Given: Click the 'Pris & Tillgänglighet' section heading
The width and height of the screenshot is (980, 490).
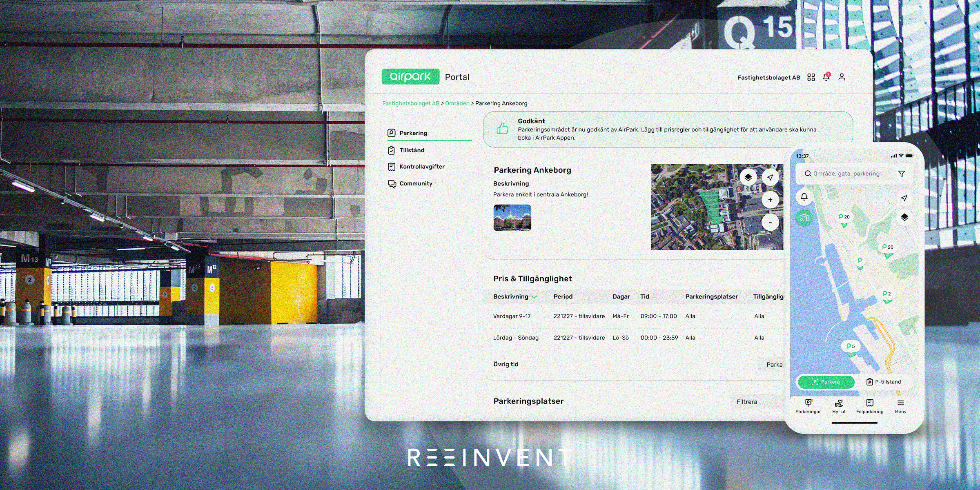Looking at the screenshot, I should pos(532,279).
